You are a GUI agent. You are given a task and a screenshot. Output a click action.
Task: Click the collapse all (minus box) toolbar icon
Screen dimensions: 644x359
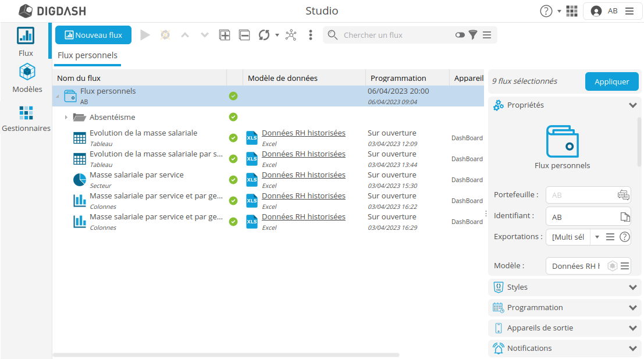coord(244,35)
